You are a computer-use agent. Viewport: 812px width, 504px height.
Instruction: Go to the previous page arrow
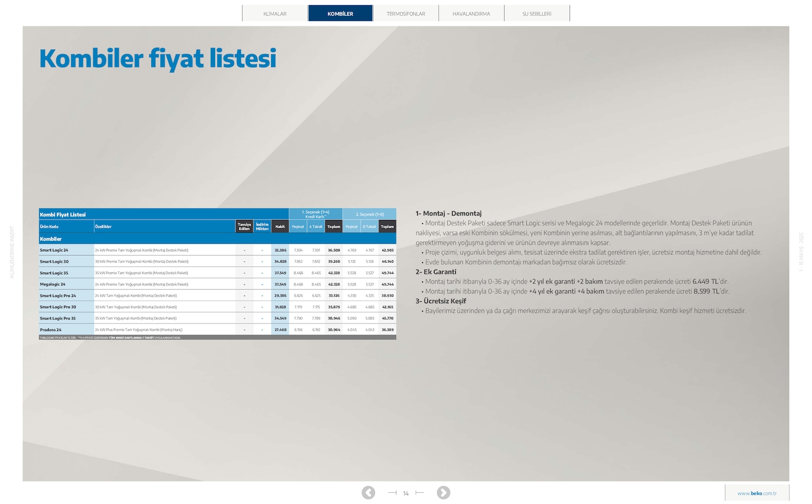368,492
